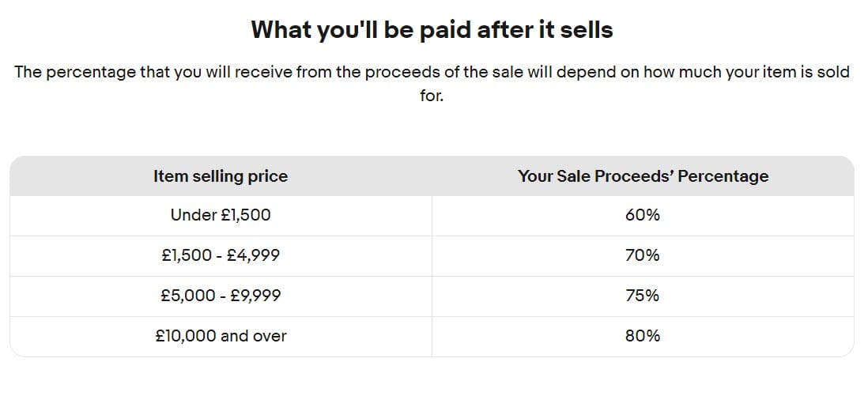Click the '£5,000 - £9,999' price range cell
The width and height of the screenshot is (868, 396).
[221, 296]
